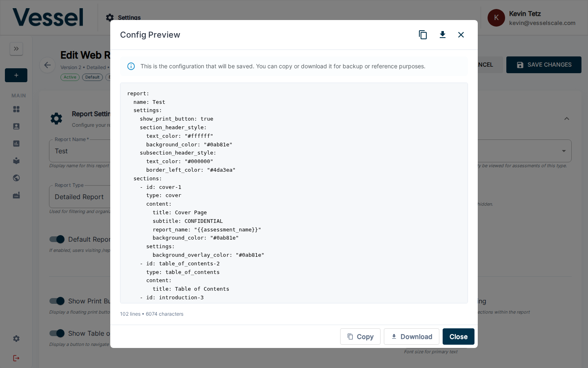Click the "border_left_color" config line
Image resolution: width=588 pixels, height=368 pixels.
191,170
